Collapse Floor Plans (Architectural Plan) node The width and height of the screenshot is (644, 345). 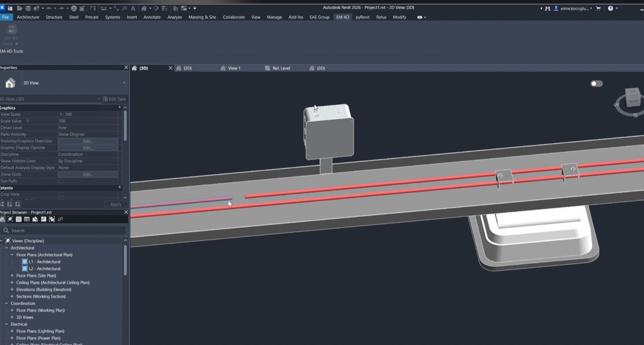(12, 255)
